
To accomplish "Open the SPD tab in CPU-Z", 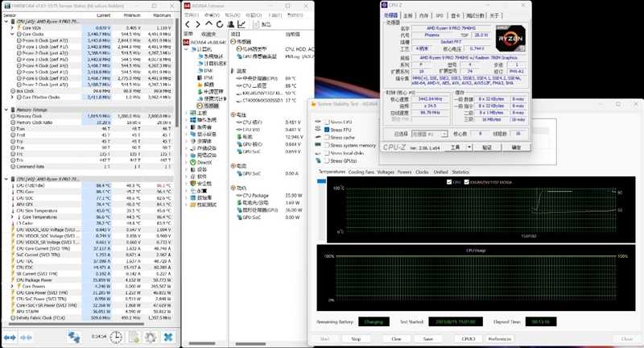I will (439, 15).
